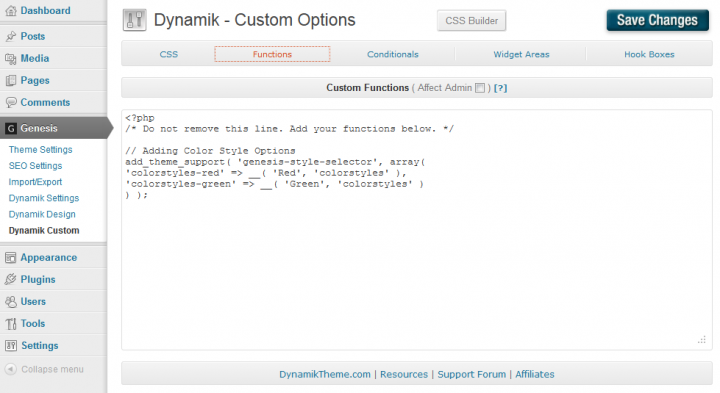The width and height of the screenshot is (720, 393).
Task: Select the Genesis menu label
Action: click(x=39, y=128)
